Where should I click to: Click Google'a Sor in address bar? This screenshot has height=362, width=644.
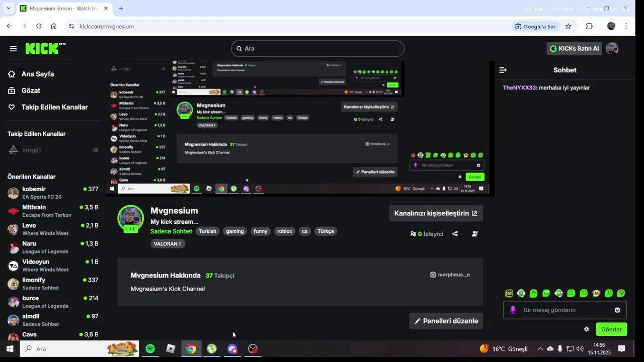(x=535, y=26)
